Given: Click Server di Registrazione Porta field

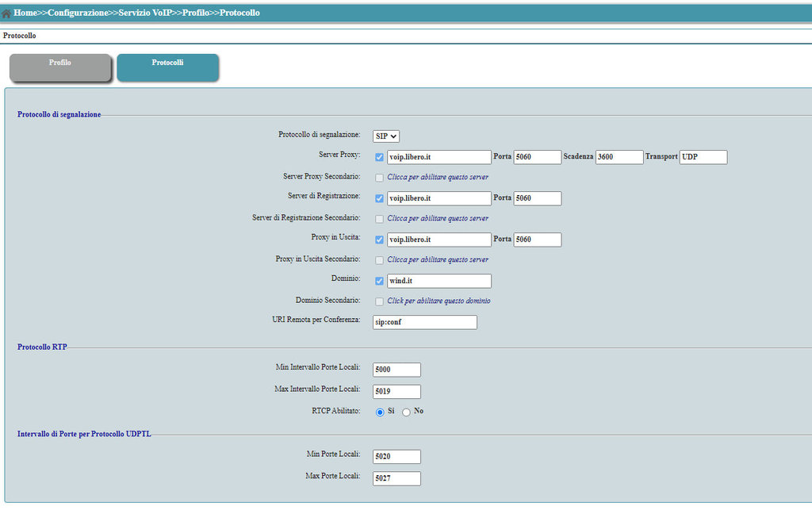Looking at the screenshot, I should 537,198.
